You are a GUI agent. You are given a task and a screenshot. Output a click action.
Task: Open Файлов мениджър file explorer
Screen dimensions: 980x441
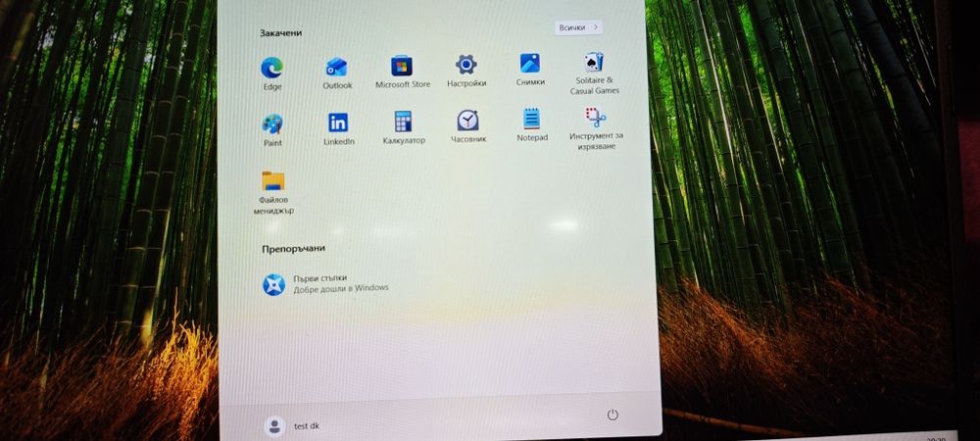pyautogui.click(x=273, y=192)
